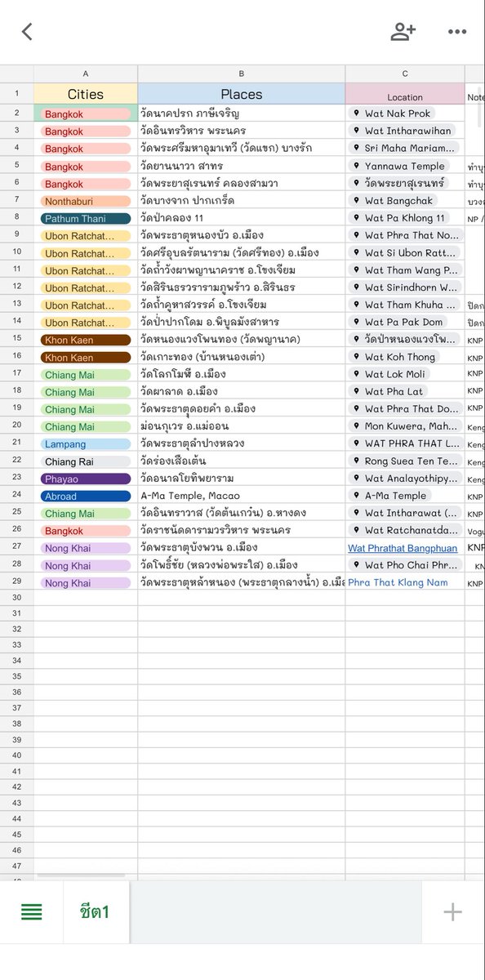Viewport: 485px width, 980px height.
Task: Open Khon Kaen chip in row 15
Action: pyautogui.click(x=86, y=340)
